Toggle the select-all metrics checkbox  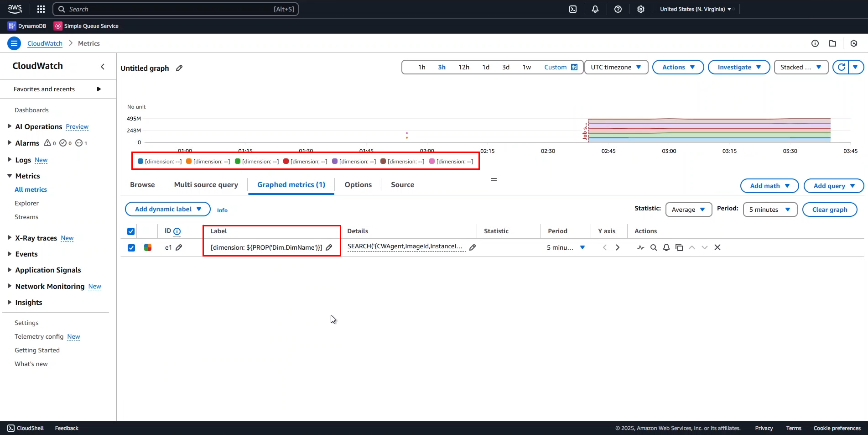pyautogui.click(x=130, y=231)
